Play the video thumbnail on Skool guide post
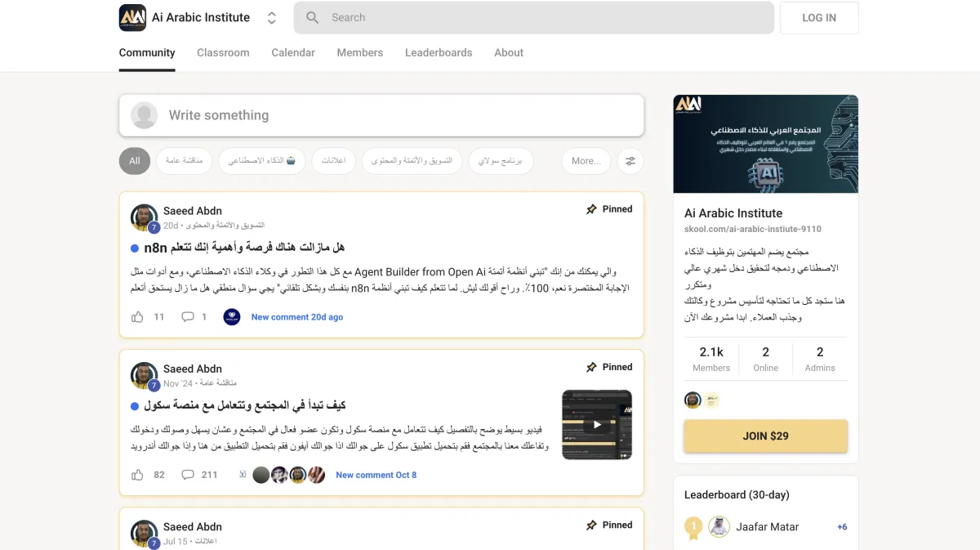 click(x=597, y=424)
